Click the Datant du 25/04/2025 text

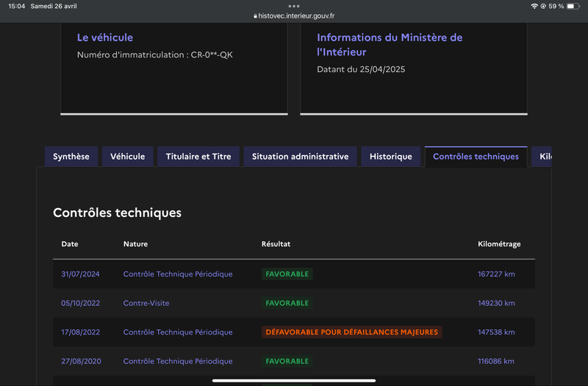(361, 69)
